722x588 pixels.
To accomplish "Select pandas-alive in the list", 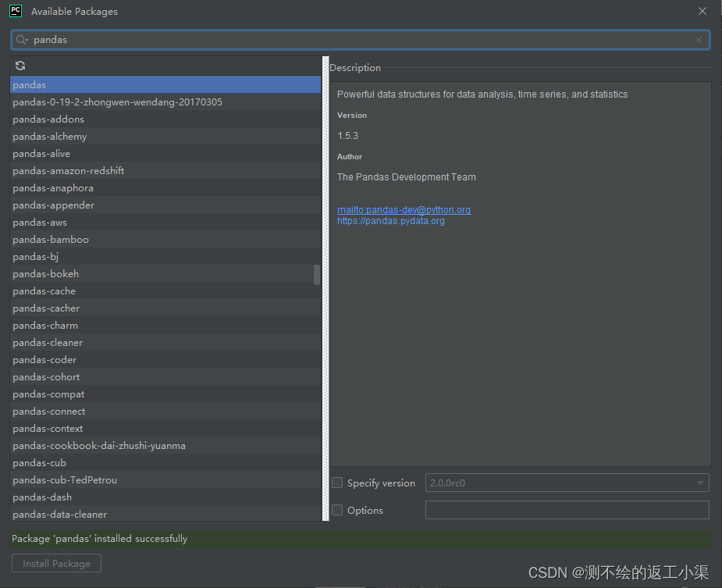I will click(x=165, y=154).
